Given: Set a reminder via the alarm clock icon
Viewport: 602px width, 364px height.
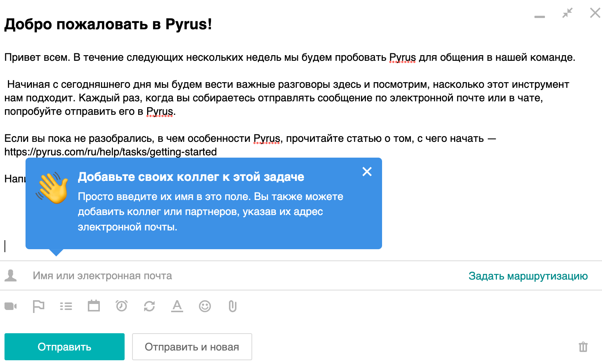Looking at the screenshot, I should 122,306.
